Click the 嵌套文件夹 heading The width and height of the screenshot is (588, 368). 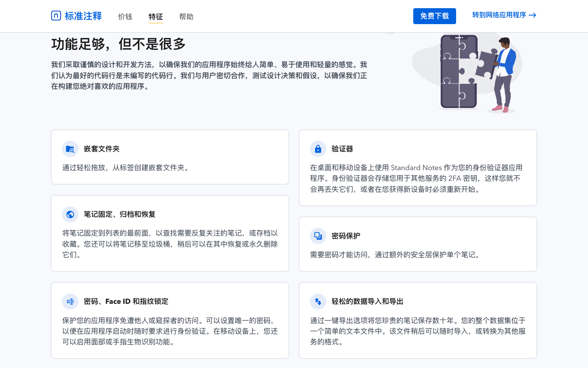102,149
